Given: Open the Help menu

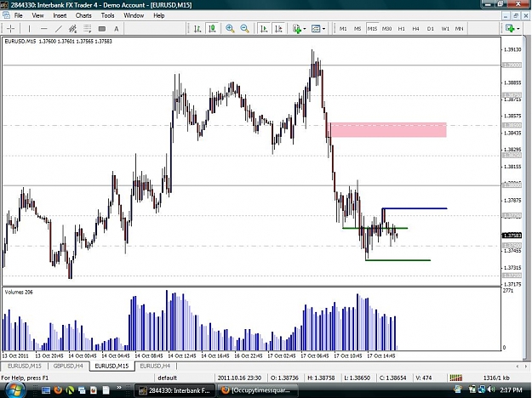Looking at the screenshot, I should [x=159, y=15].
